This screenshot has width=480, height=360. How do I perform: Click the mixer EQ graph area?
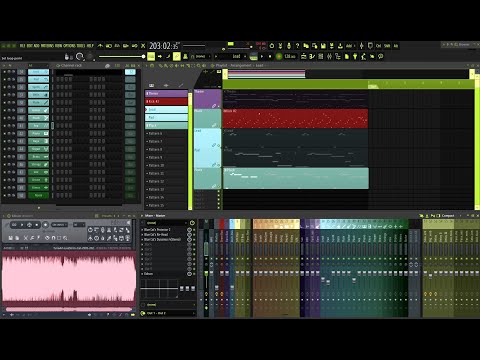[159, 289]
